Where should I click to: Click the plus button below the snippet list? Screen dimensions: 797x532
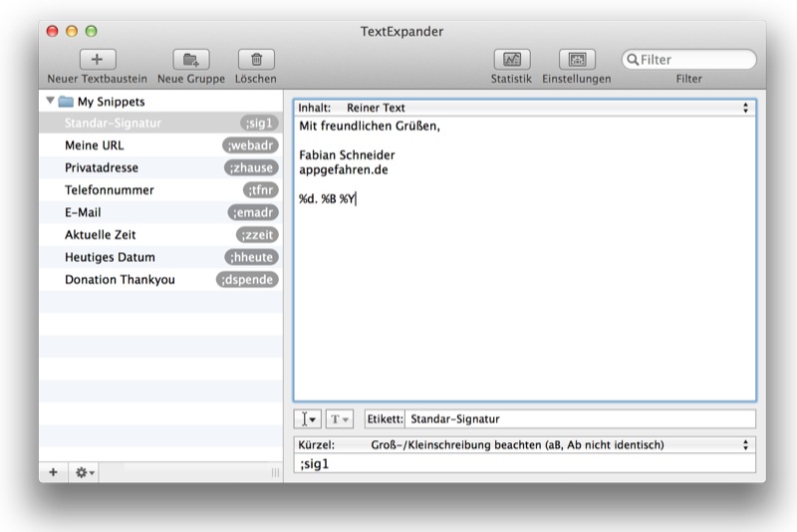[x=53, y=472]
